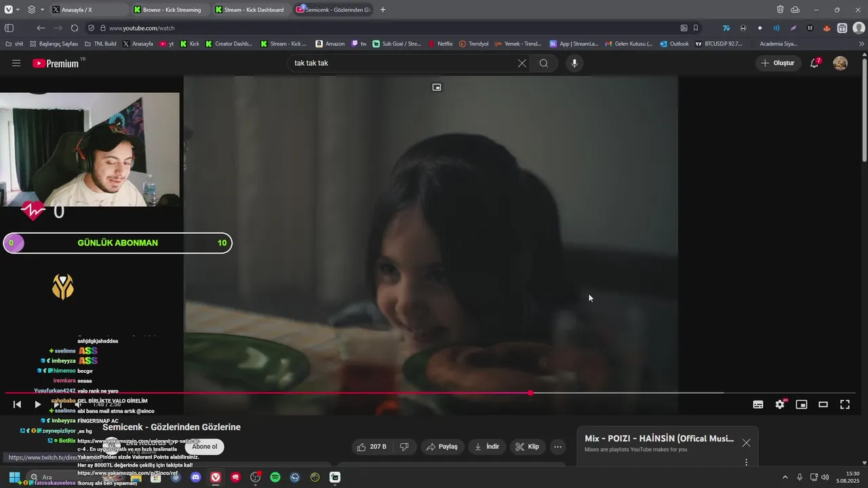868x488 pixels.
Task: Select the Semicenk YouTube tab
Action: click(x=332, y=9)
